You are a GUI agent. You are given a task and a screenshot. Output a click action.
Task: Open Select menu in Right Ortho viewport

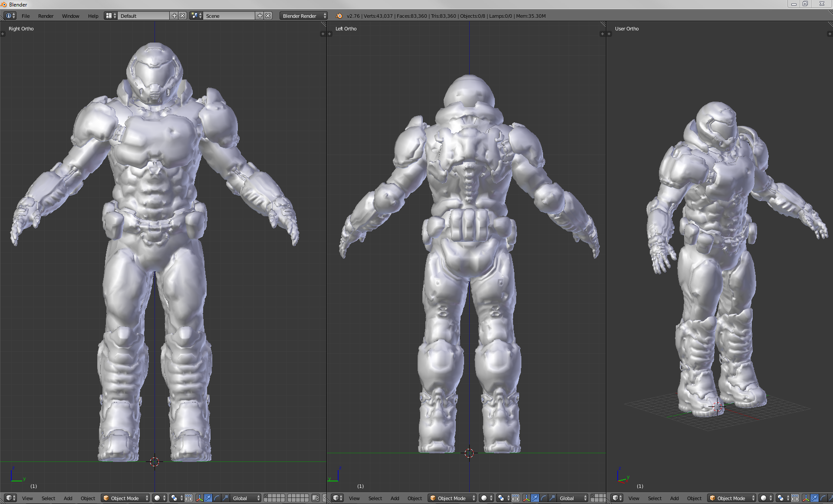tap(48, 498)
